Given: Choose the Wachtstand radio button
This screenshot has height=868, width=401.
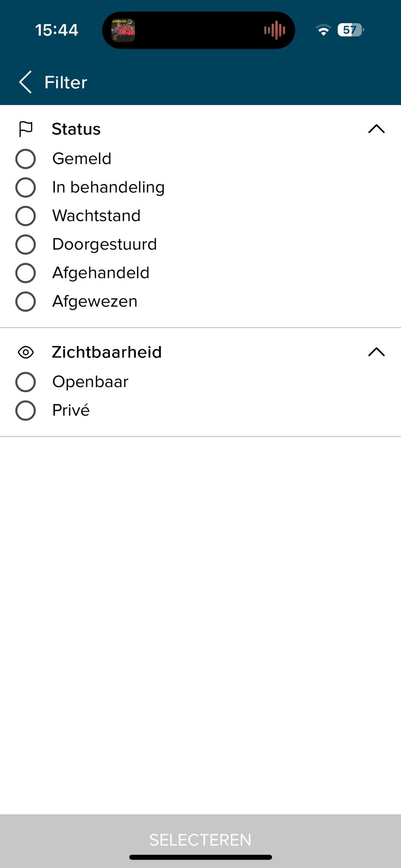Looking at the screenshot, I should coord(25,216).
